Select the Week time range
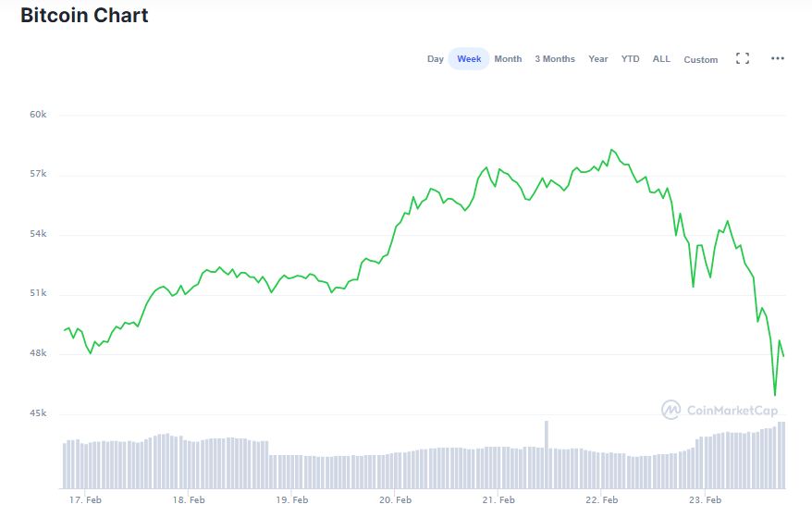The width and height of the screenshot is (812, 517). (469, 59)
